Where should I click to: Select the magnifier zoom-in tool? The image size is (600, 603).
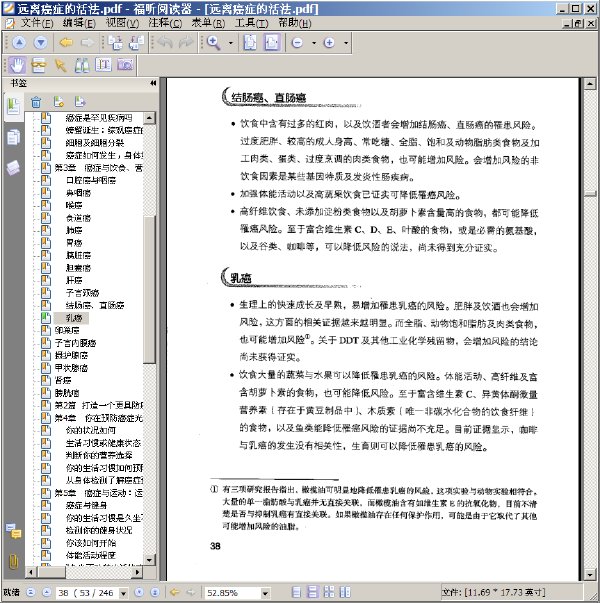pyautogui.click(x=214, y=43)
